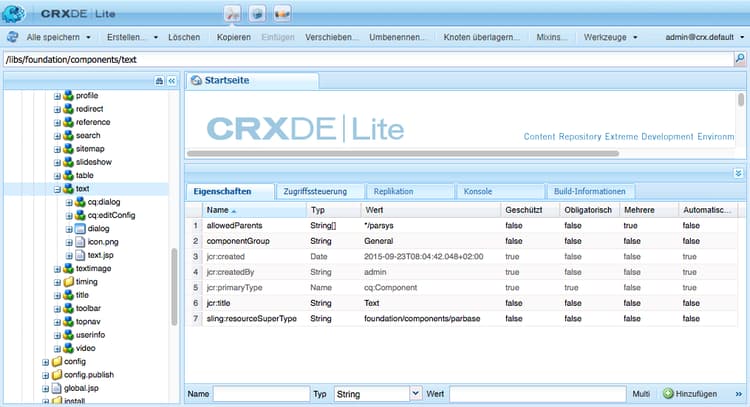Click the Multi toggle button
Viewport: 750px width, 407px height.
641,394
